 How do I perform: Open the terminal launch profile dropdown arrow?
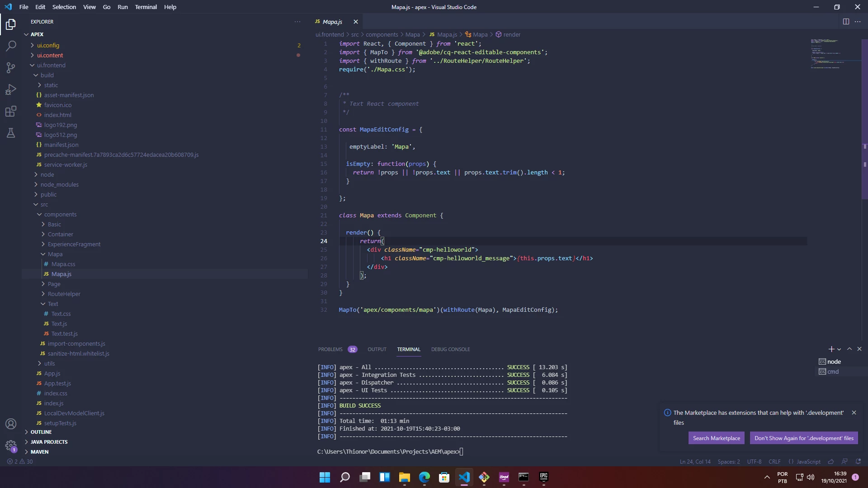(x=839, y=349)
